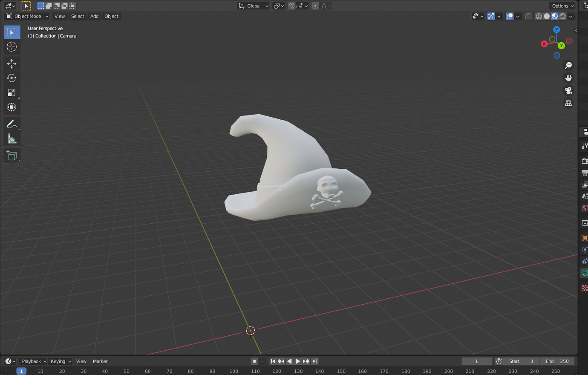The height and width of the screenshot is (375, 588).
Task: Open the timeline editor type menu
Action: (10, 361)
